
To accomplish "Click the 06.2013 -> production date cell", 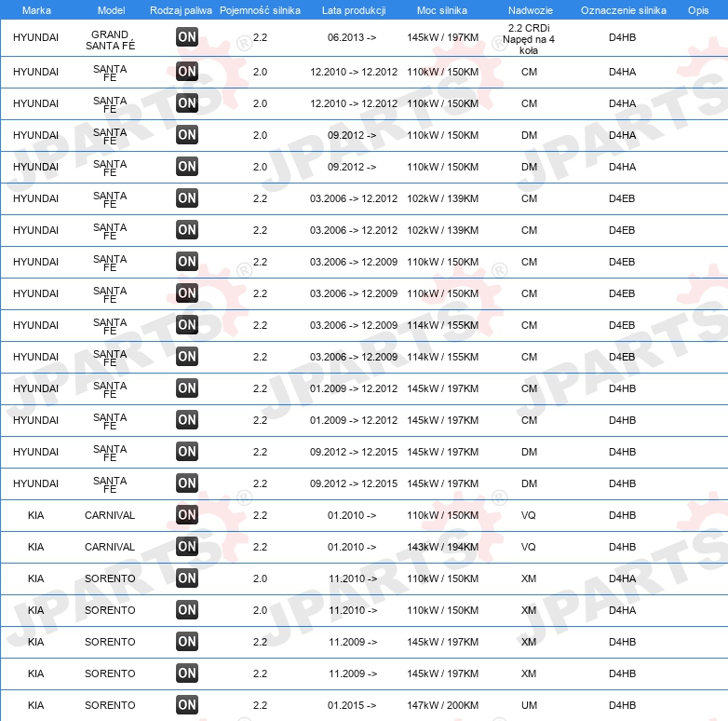I will point(352,37).
